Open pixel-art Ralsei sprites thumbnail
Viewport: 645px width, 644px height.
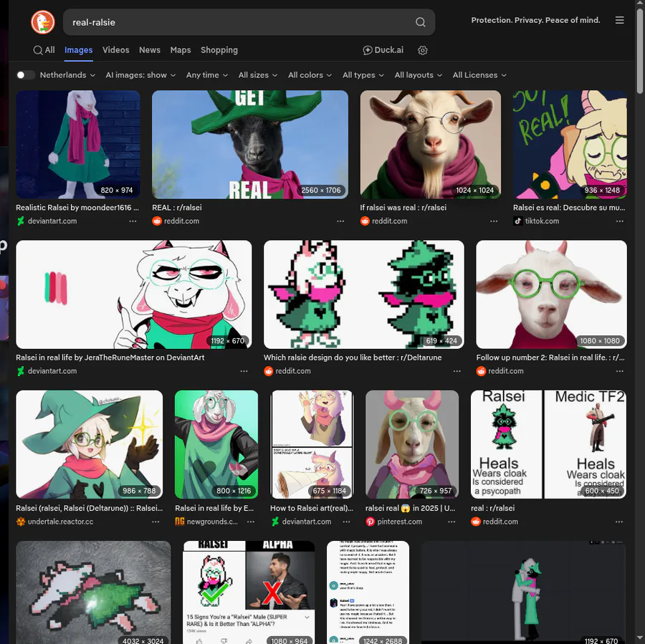[363, 295]
